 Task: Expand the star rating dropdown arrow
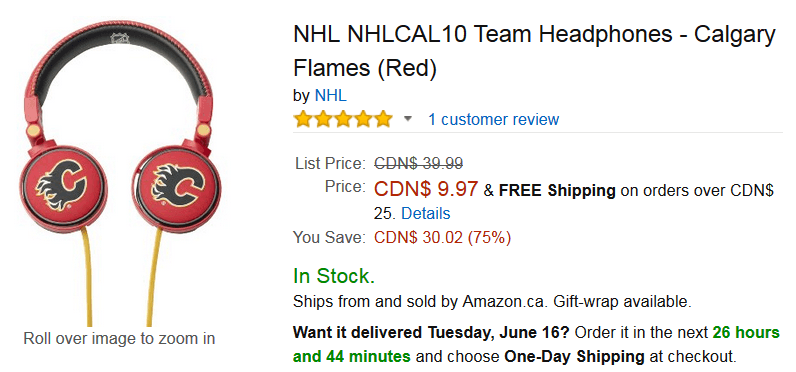(x=408, y=120)
